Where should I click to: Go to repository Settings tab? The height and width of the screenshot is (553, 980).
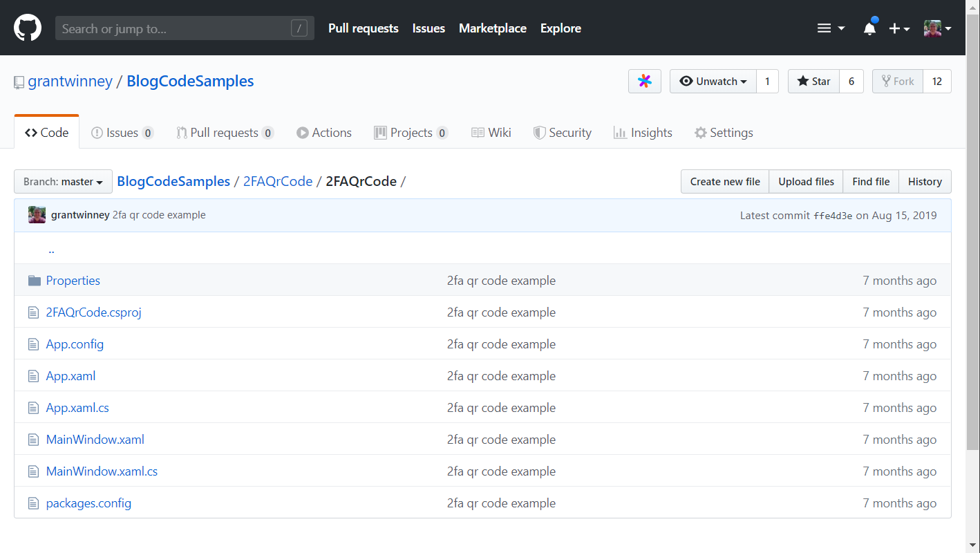pyautogui.click(x=724, y=133)
